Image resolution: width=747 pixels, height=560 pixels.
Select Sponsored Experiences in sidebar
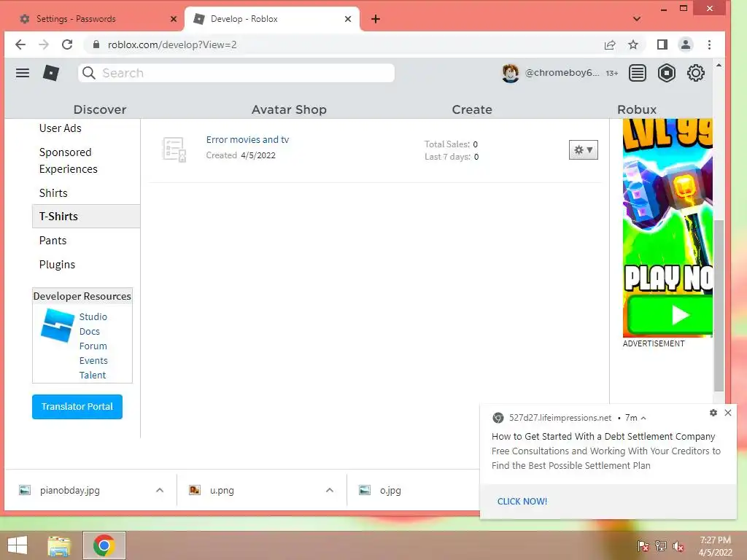pos(68,160)
